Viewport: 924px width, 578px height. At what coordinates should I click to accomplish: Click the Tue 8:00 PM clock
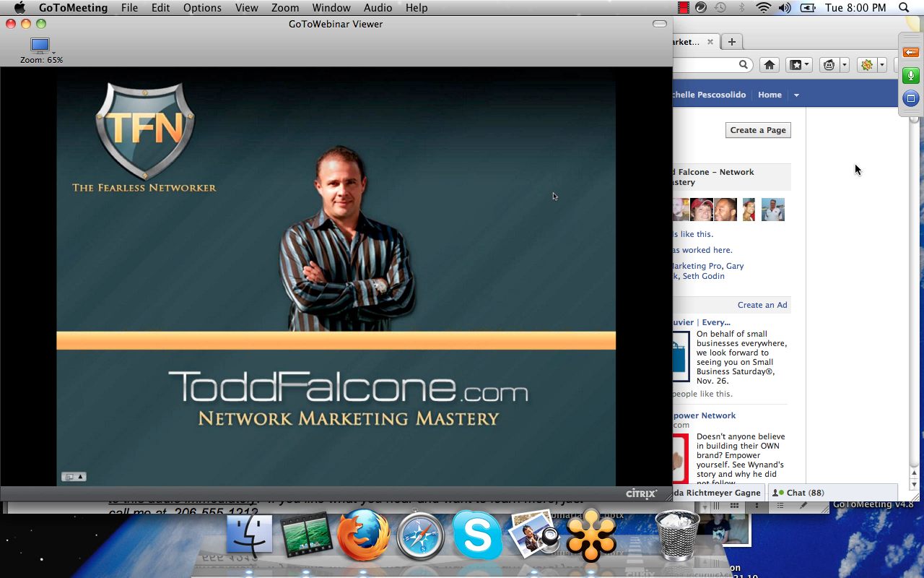pyautogui.click(x=855, y=8)
